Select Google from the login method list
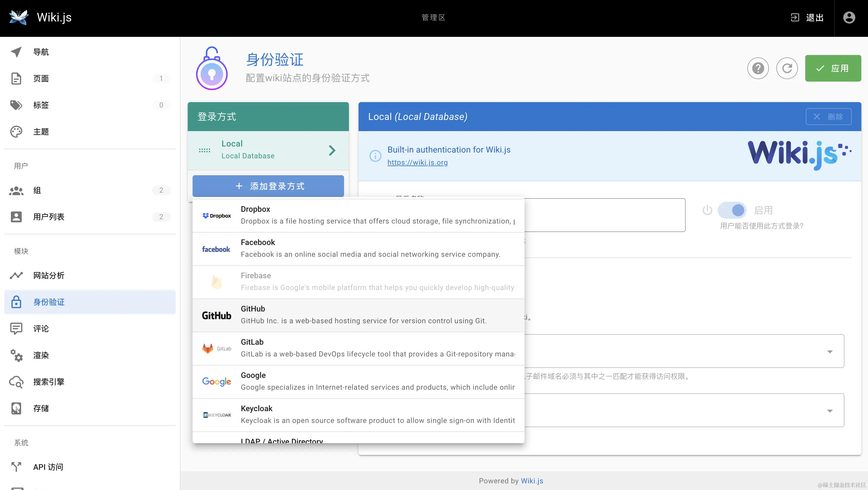This screenshot has height=490, width=868. click(358, 382)
